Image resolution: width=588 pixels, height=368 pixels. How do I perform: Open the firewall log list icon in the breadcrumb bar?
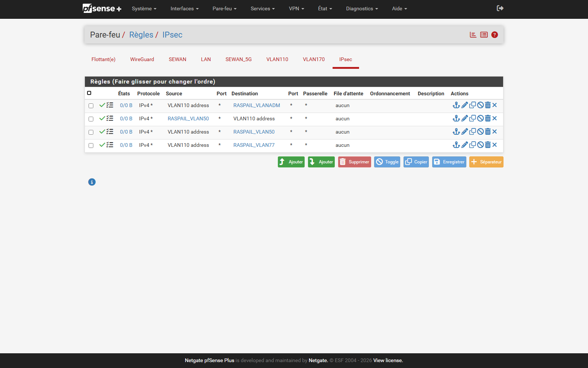[484, 35]
